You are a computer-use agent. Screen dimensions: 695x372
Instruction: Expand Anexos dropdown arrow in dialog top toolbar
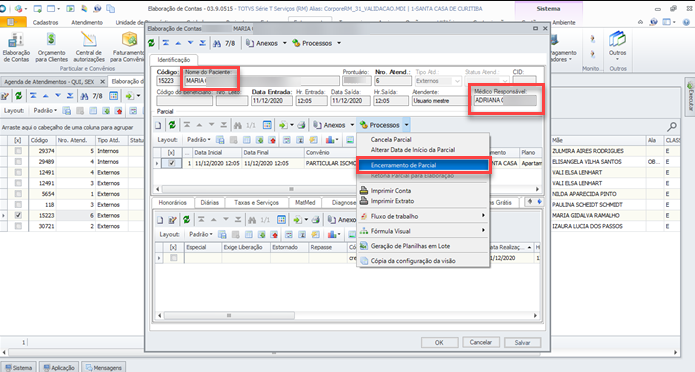[285, 43]
